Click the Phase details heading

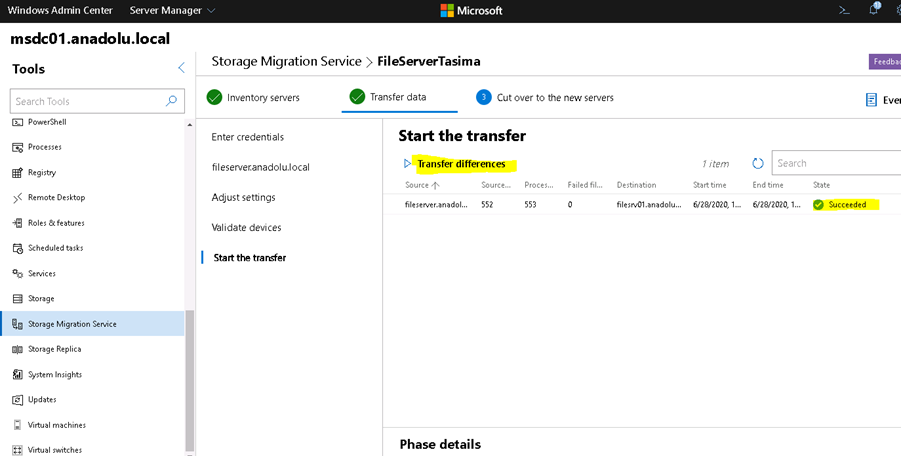click(x=440, y=445)
